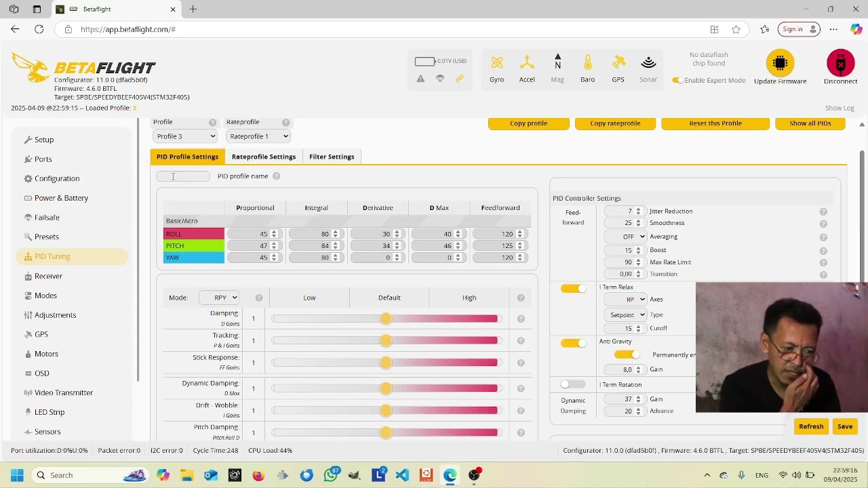Click the Disconnect USB icon
Viewport: 868px width, 488px height.
[x=841, y=63]
